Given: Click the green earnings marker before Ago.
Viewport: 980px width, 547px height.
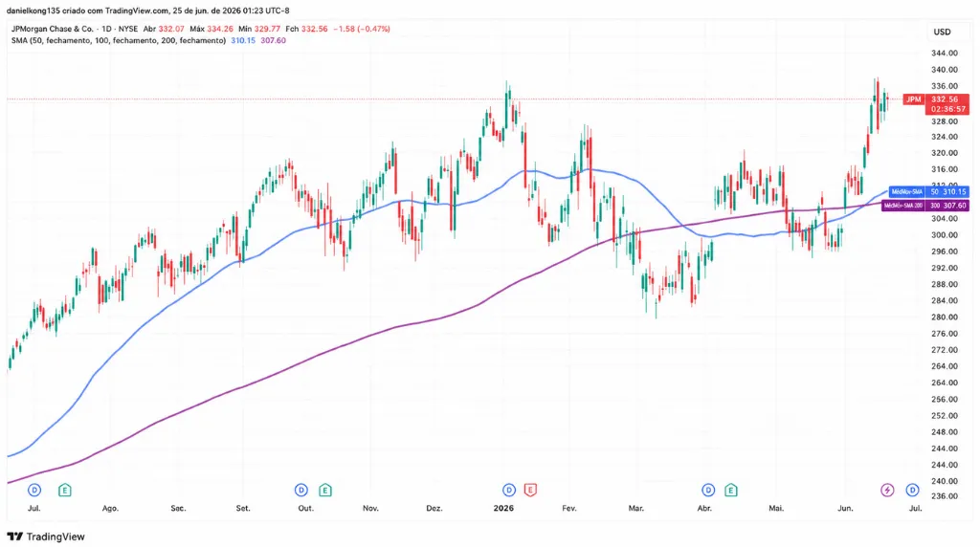Looking at the screenshot, I should (x=64, y=491).
